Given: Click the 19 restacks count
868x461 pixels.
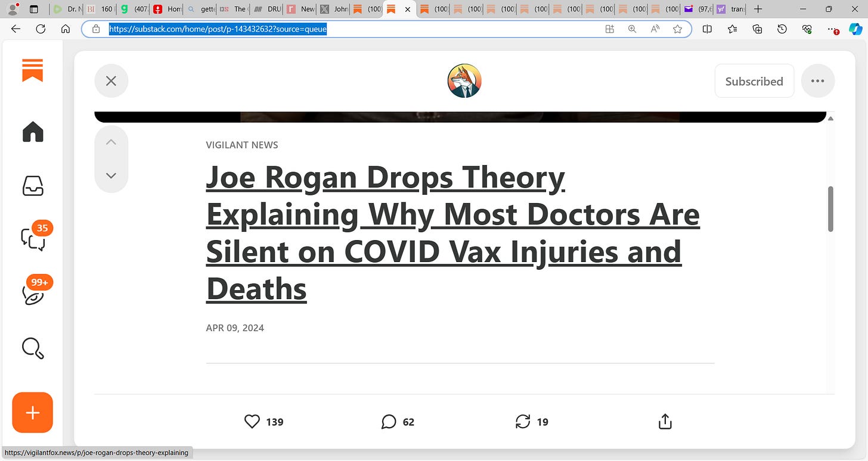Looking at the screenshot, I should click(542, 422).
